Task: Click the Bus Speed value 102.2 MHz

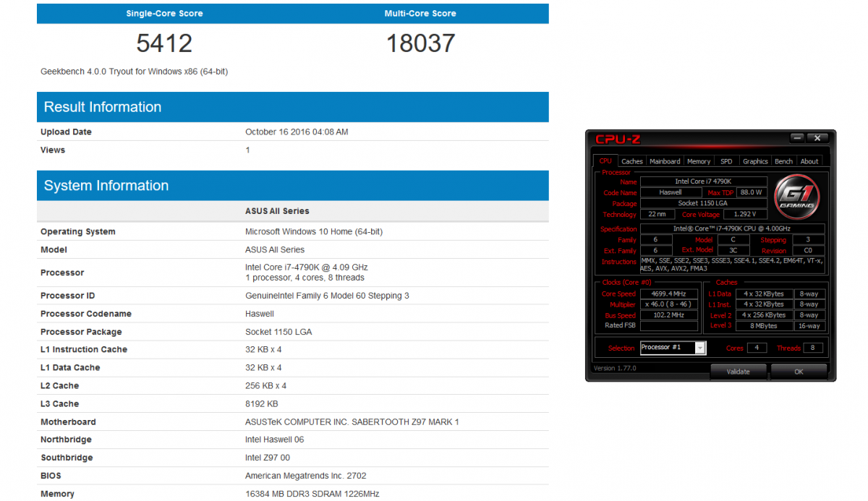Action: click(668, 315)
